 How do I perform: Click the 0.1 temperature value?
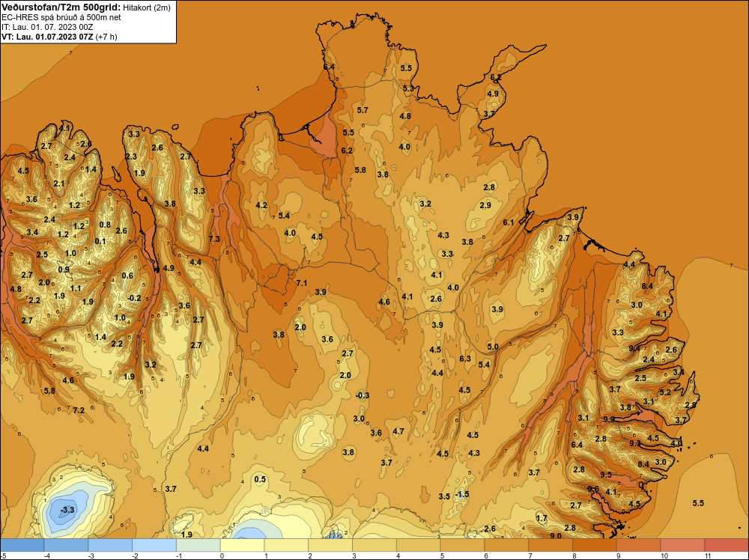(100, 241)
